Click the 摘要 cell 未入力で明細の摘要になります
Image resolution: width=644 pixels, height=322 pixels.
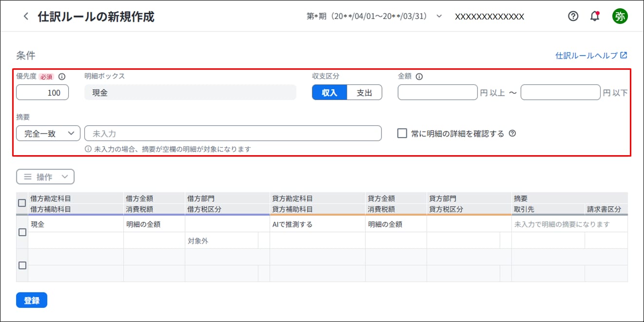coord(569,224)
